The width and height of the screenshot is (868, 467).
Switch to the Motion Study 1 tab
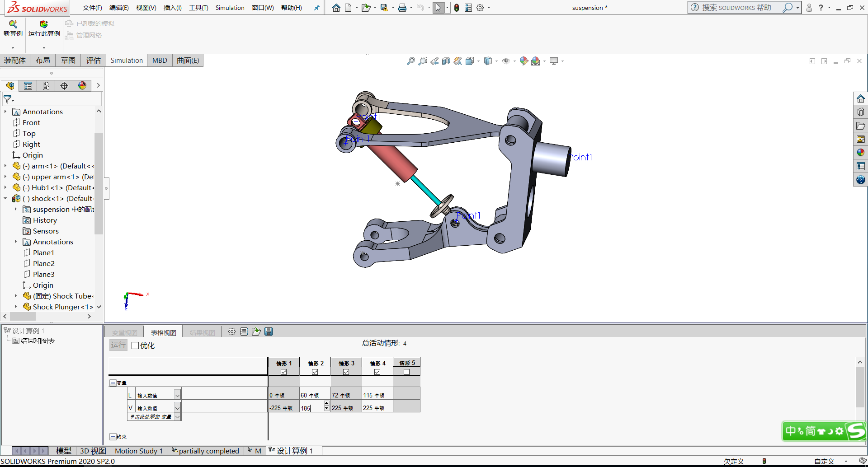tap(138, 451)
